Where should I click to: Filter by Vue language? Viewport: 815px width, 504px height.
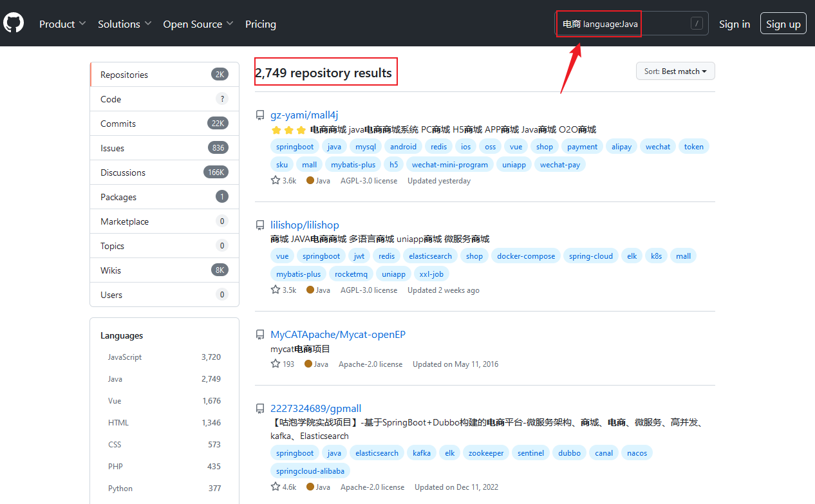pyautogui.click(x=164, y=401)
